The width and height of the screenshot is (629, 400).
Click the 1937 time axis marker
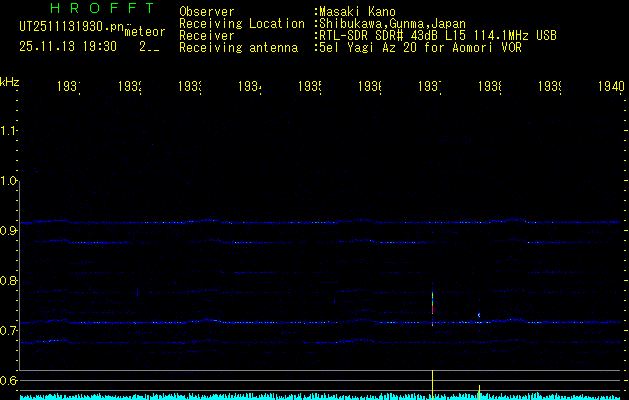(x=429, y=87)
